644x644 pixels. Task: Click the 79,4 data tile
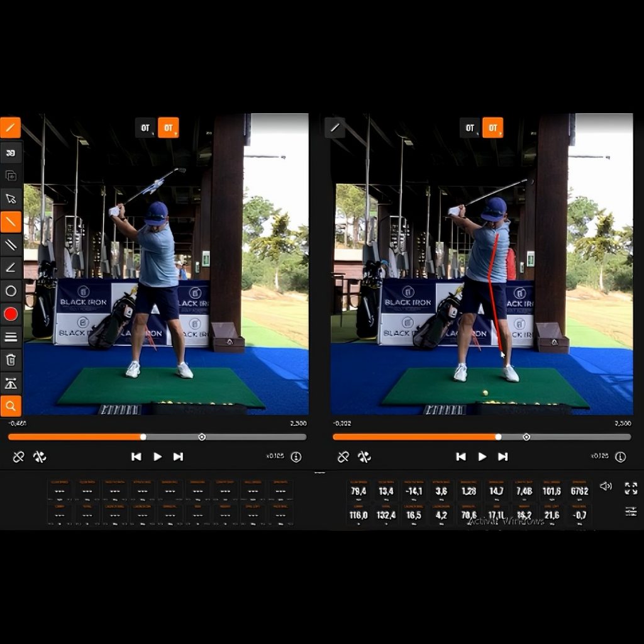click(358, 491)
